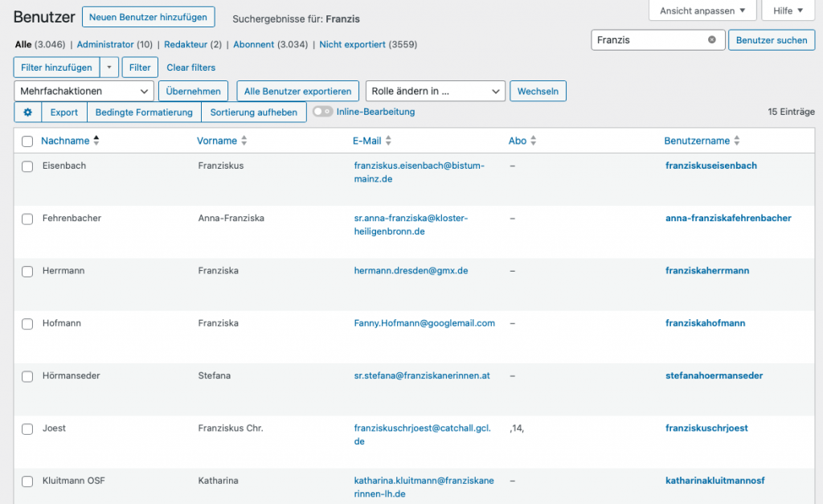Open the Mehrfachaktionen dropdown
Screen dimensions: 823x504
[x=84, y=92]
